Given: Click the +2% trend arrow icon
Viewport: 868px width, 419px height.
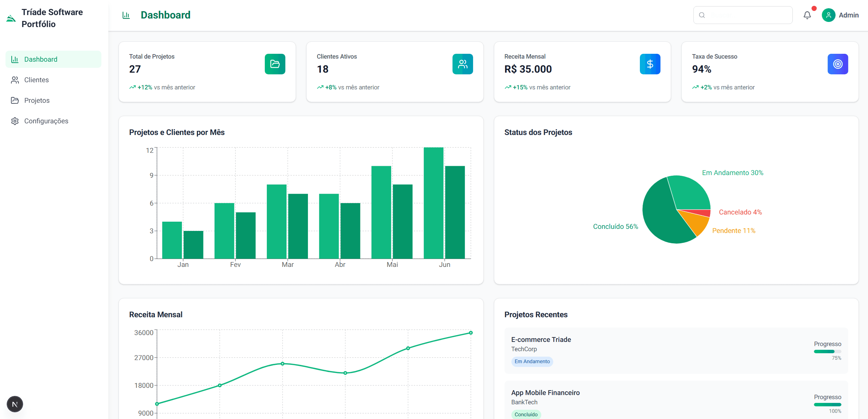Looking at the screenshot, I should [x=695, y=87].
